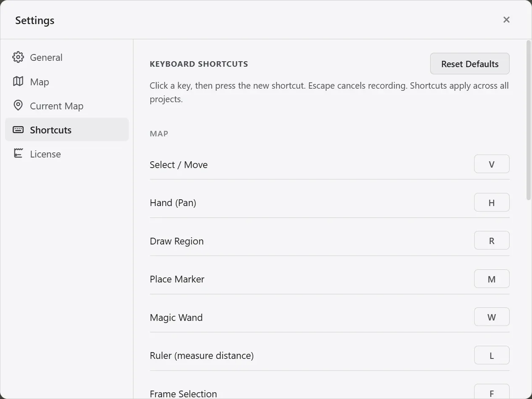Click the Keyboard Shortcuts heading
Screen dimensions: 532x399
[199, 64]
